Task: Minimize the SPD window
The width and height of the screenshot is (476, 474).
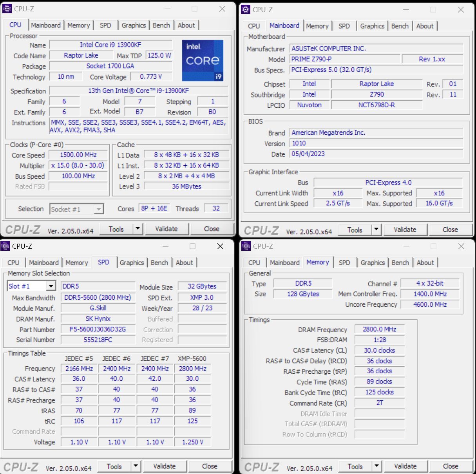Action: (165, 246)
